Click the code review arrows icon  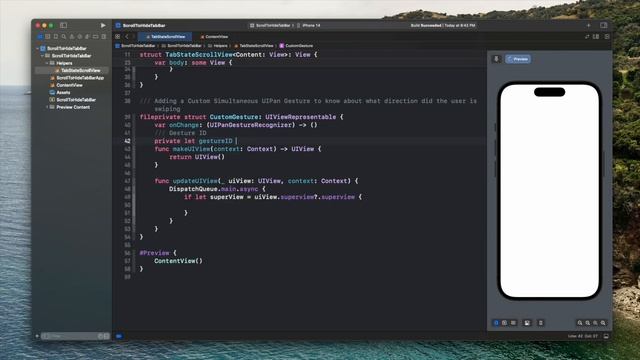click(x=587, y=37)
